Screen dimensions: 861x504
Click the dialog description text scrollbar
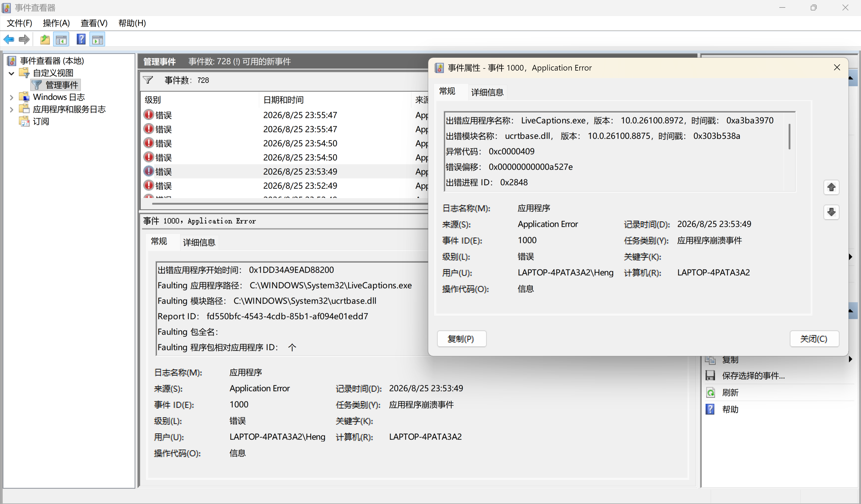click(x=789, y=137)
